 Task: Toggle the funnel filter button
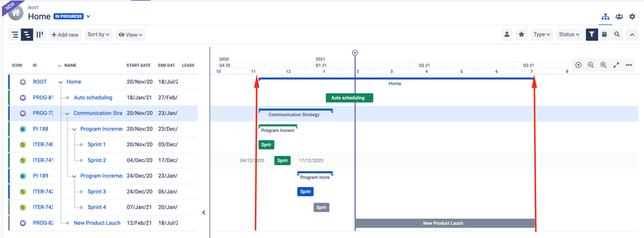[x=592, y=34]
